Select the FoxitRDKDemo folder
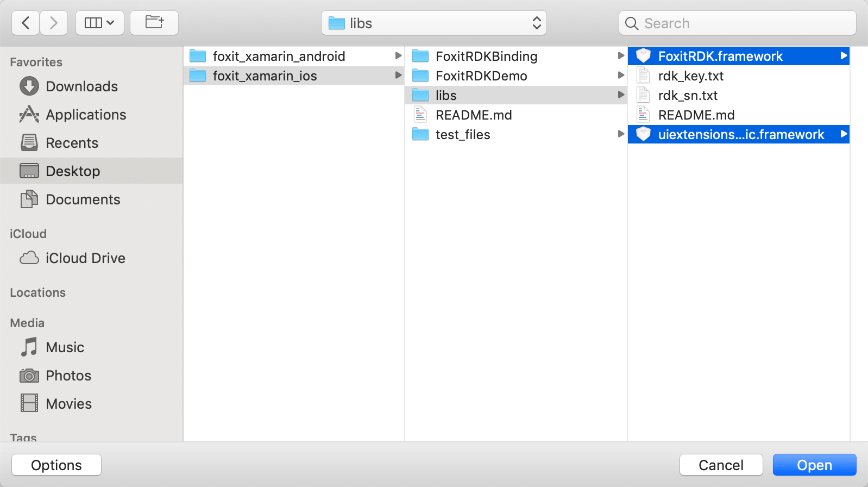This screenshot has width=868, height=487. click(x=517, y=76)
